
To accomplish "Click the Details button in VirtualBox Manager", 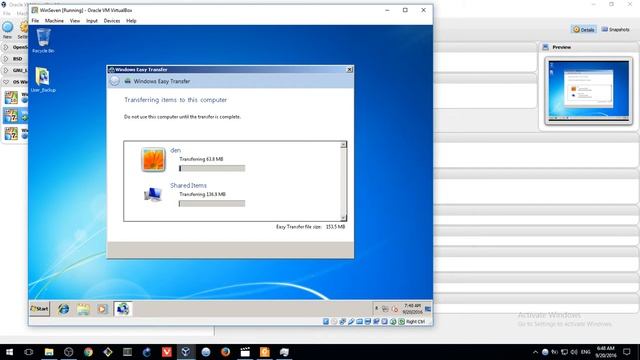I will 584,29.
